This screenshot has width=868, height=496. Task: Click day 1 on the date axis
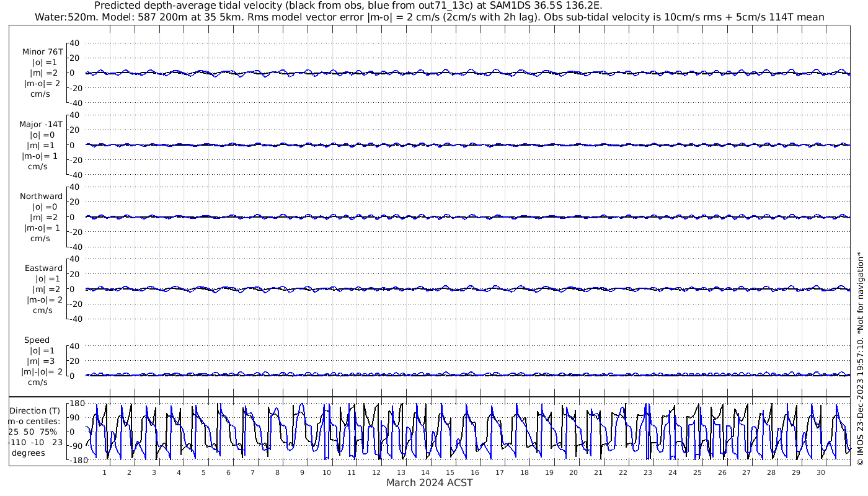pos(104,472)
